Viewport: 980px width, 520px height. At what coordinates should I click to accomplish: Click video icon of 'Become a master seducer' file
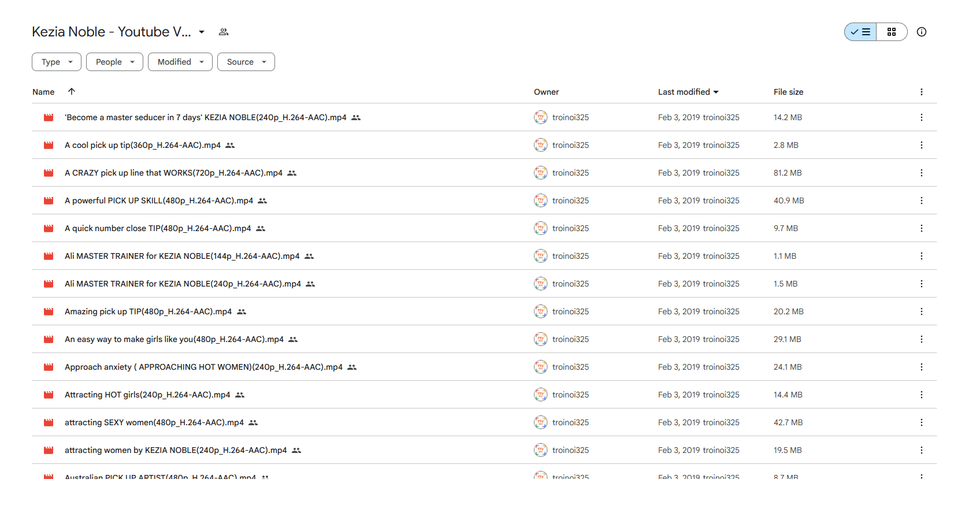click(49, 117)
